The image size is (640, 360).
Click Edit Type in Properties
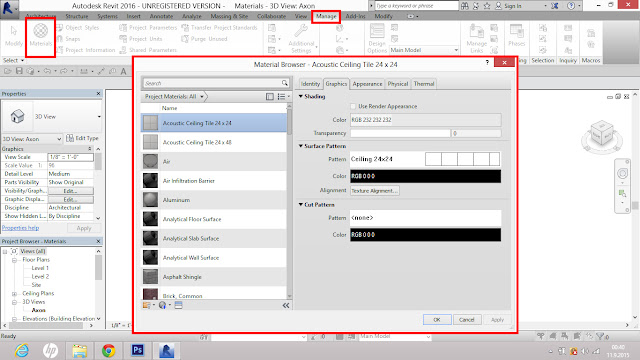[x=82, y=138]
